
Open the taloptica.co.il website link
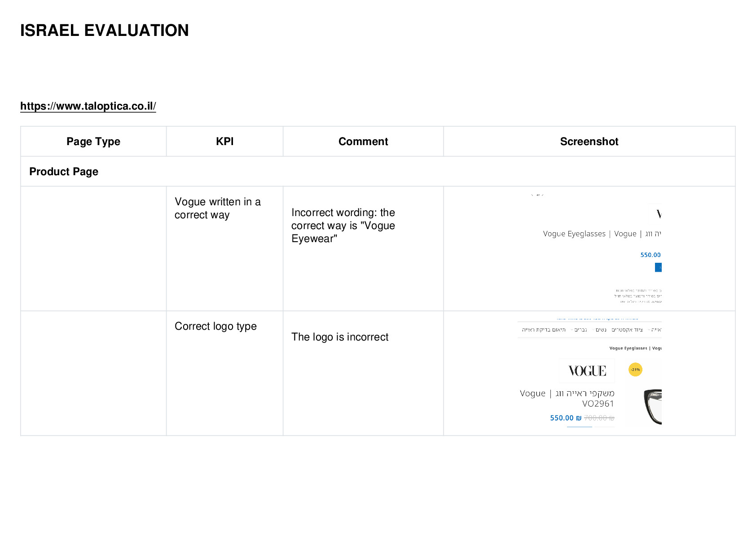(88, 106)
